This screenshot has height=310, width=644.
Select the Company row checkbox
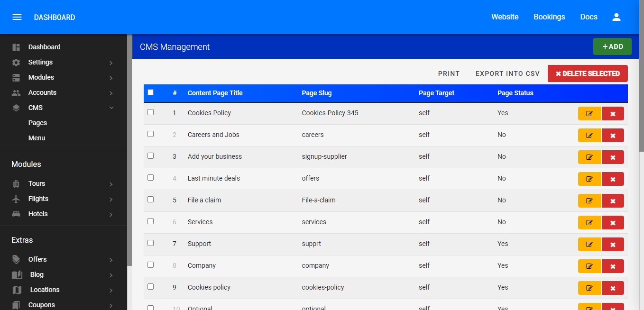point(151,265)
